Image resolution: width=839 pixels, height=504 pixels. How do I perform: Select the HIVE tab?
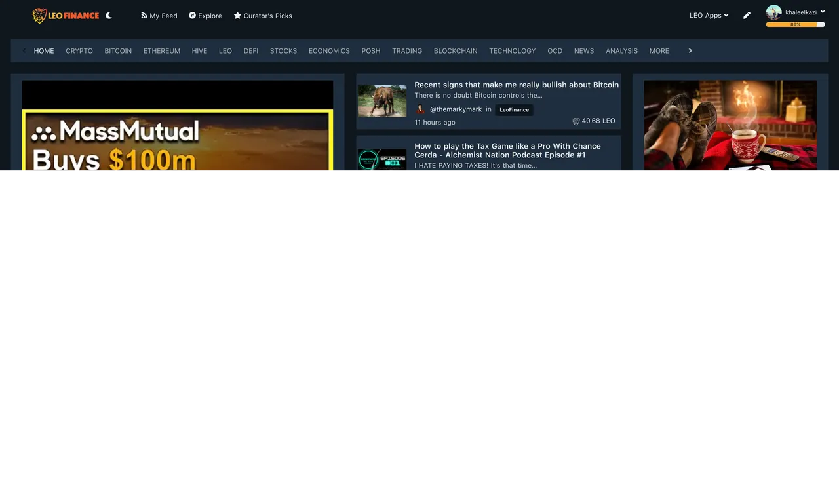(199, 51)
